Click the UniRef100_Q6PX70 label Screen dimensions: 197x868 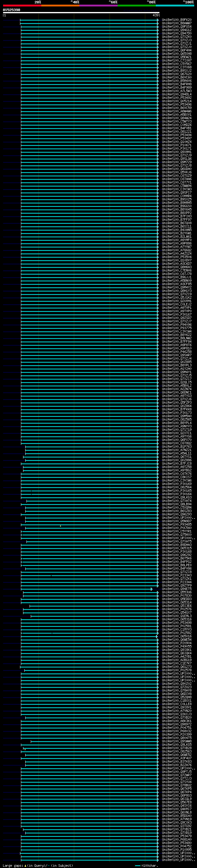177,440
